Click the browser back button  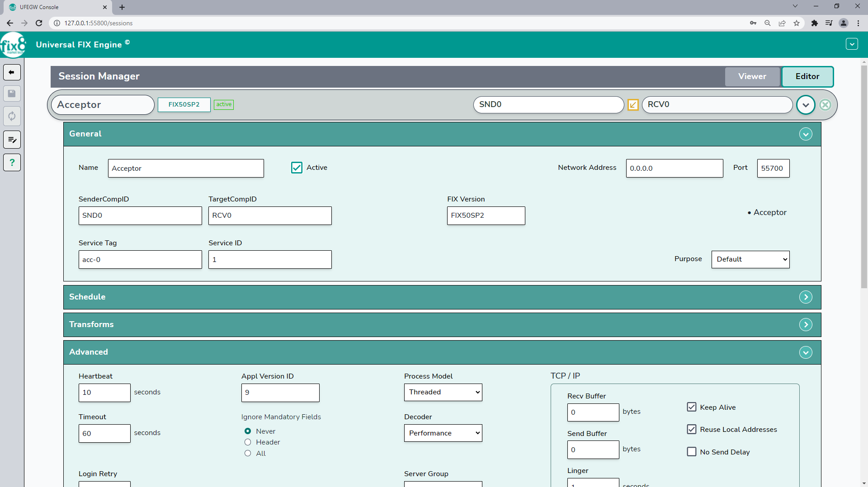[10, 23]
